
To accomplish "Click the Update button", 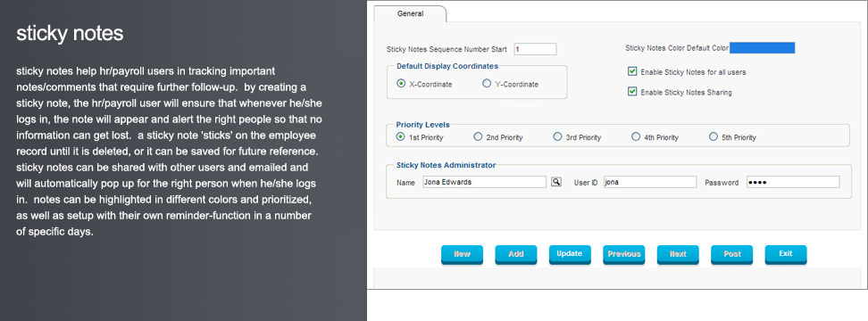I will pyautogui.click(x=570, y=254).
